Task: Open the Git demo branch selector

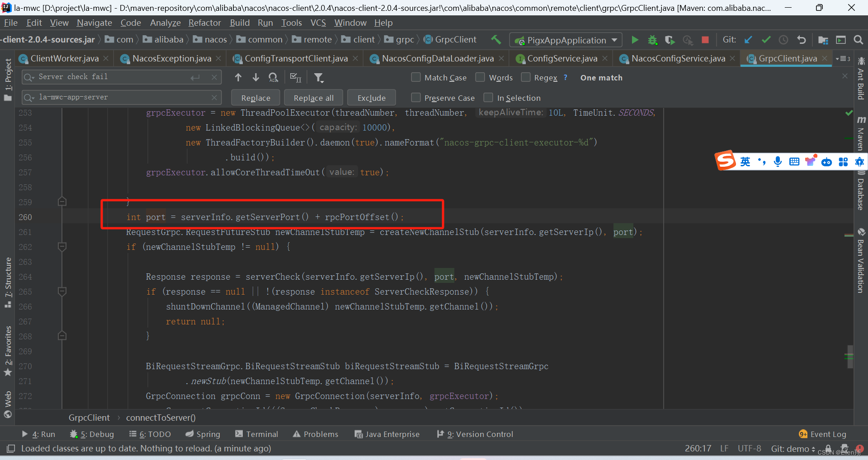Action: point(793,449)
